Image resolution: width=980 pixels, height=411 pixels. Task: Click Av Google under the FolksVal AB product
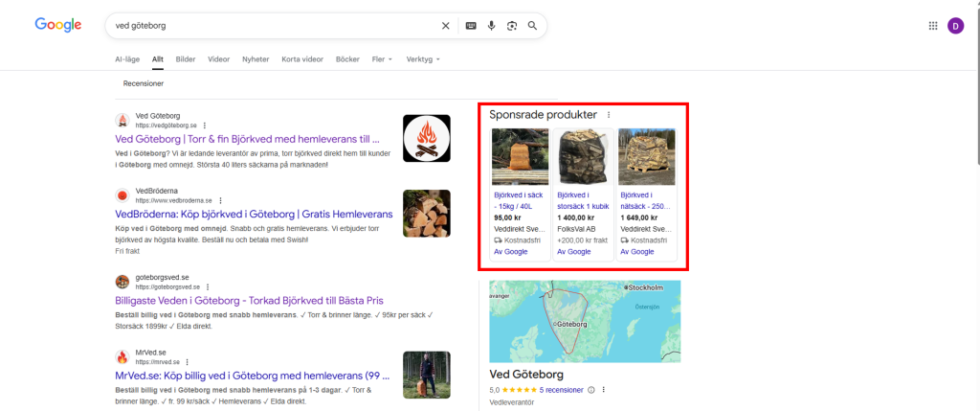coord(574,251)
